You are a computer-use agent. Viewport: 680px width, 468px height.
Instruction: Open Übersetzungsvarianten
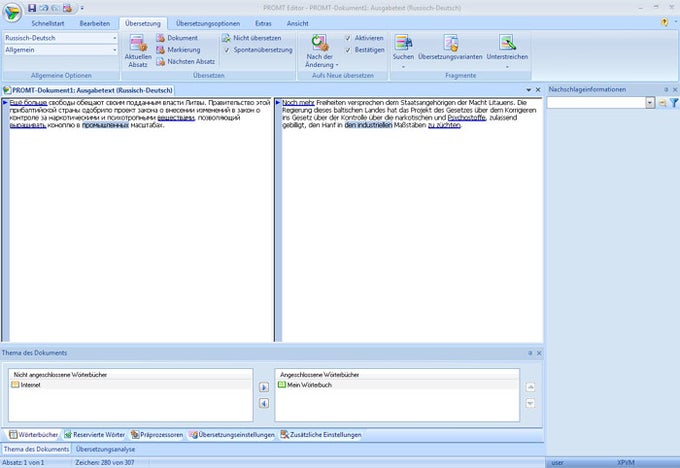click(x=450, y=47)
